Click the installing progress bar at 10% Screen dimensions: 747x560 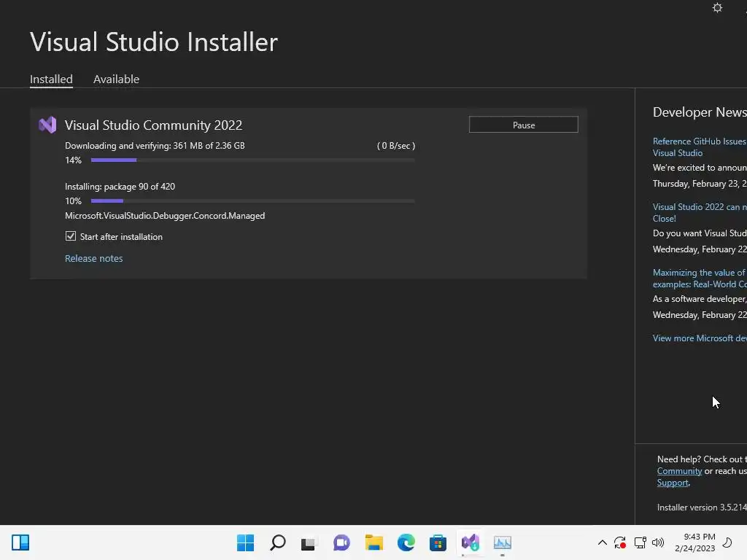coord(252,201)
